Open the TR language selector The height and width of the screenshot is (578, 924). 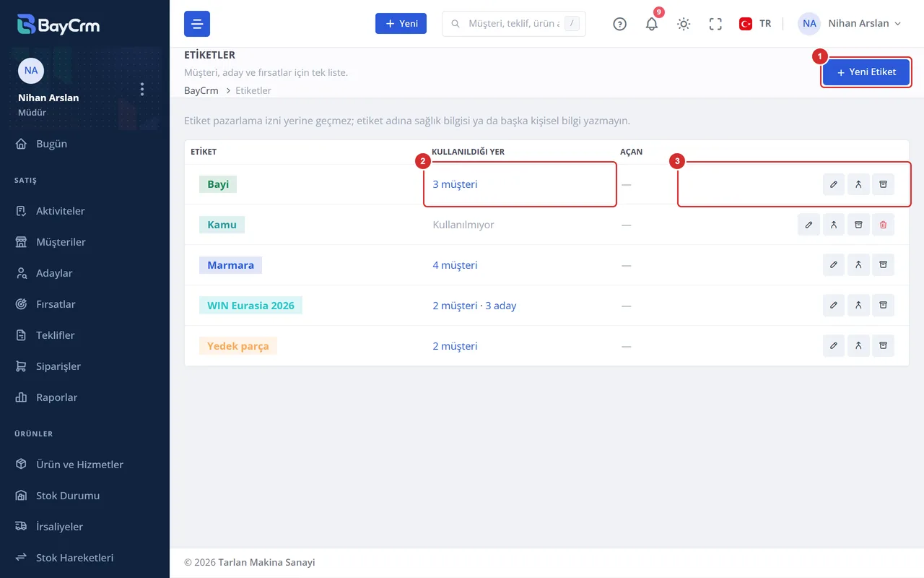click(x=755, y=24)
